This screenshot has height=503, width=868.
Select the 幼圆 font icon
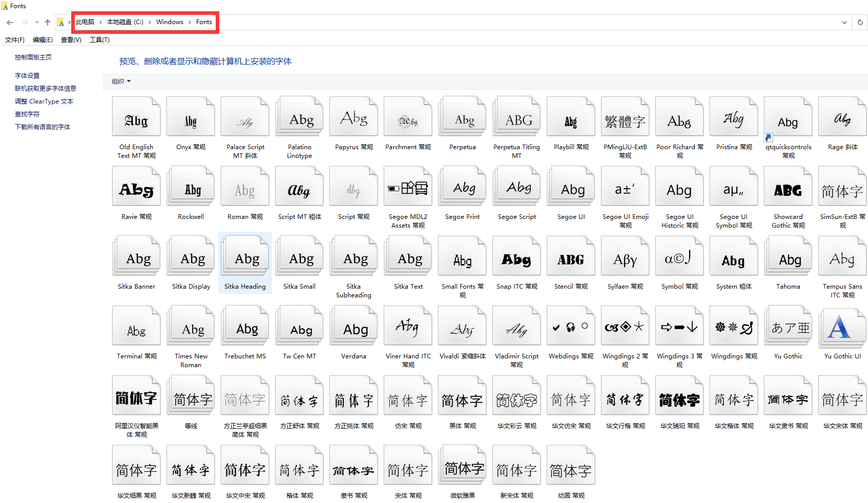click(571, 465)
